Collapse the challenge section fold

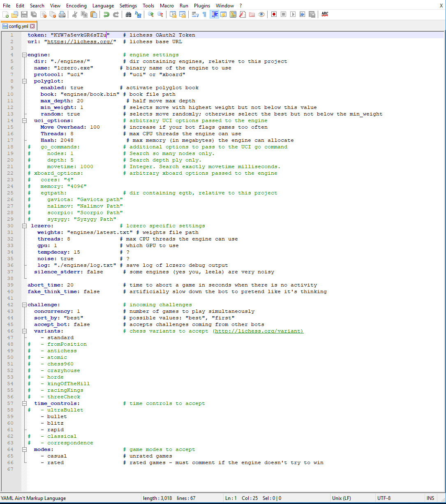pyautogui.click(x=24, y=305)
